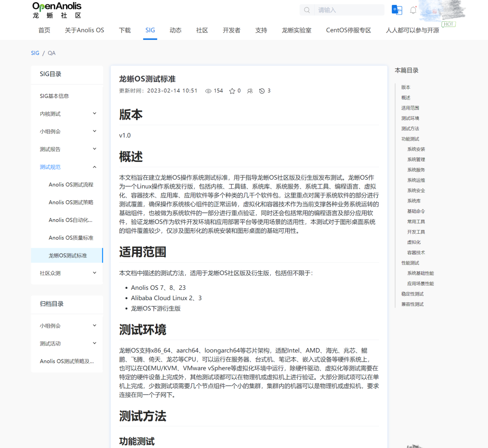
Task: Jump to 版本 in table of contents
Action: tap(405, 87)
